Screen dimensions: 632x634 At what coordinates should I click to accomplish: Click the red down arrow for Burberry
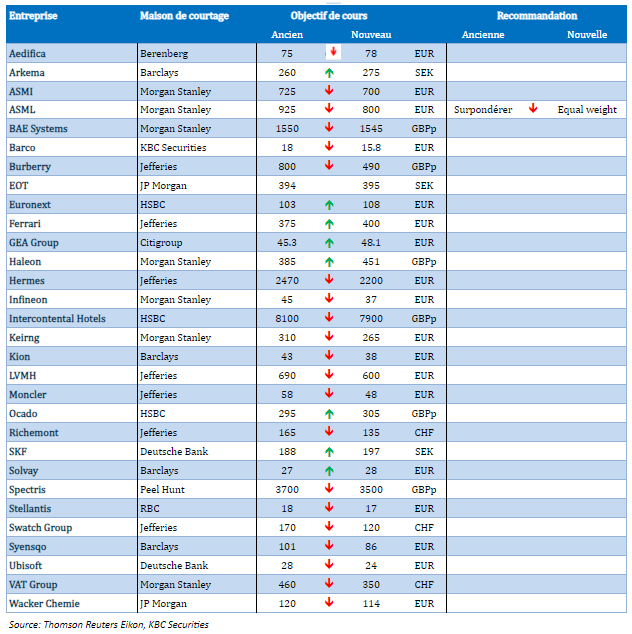[x=329, y=166]
